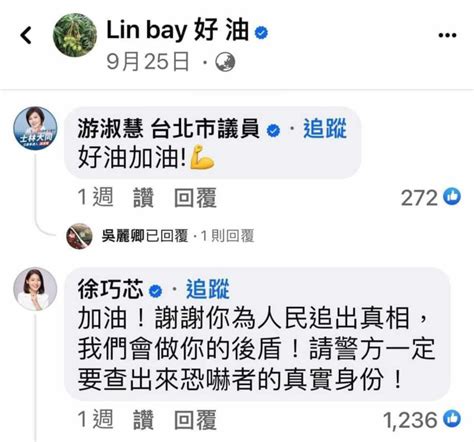Like 徐巧芯's comment with 讚
This screenshot has width=474, height=442.
tap(144, 420)
